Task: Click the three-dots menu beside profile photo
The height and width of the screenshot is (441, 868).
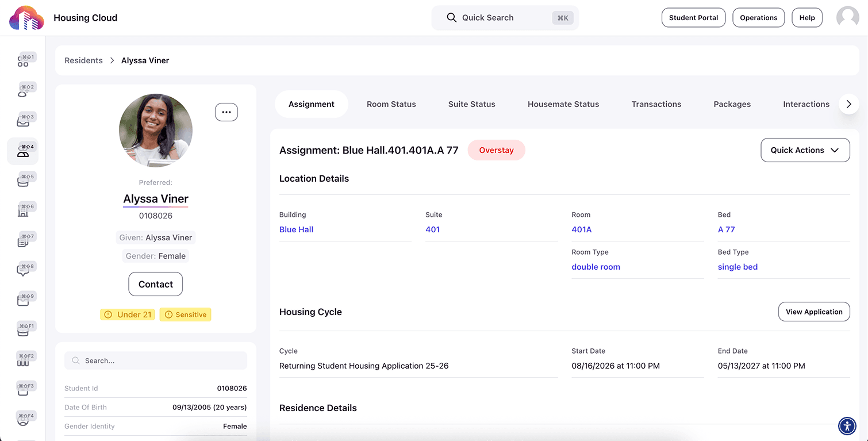Action: coord(226,112)
